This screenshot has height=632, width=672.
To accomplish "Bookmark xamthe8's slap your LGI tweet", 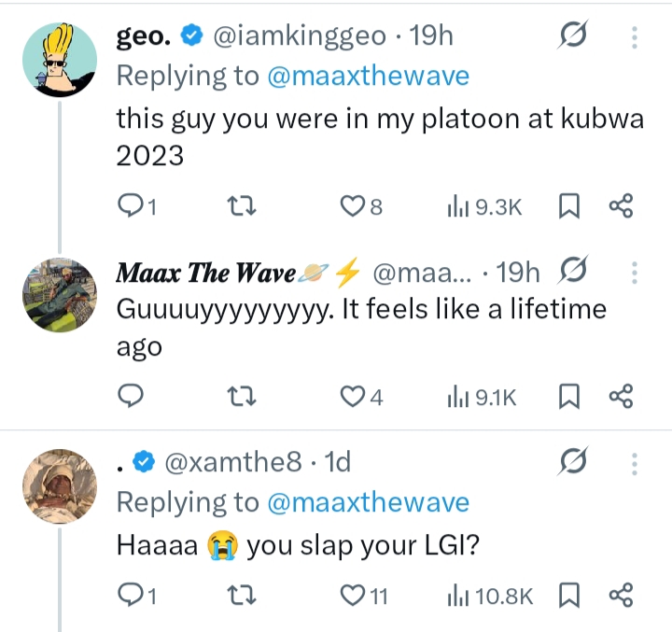I will (x=568, y=594).
